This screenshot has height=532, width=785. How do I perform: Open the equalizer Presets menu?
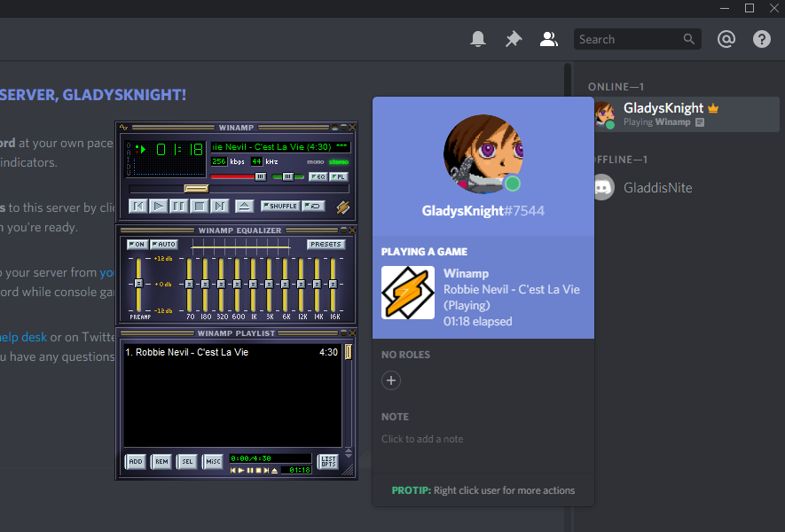tap(326, 244)
